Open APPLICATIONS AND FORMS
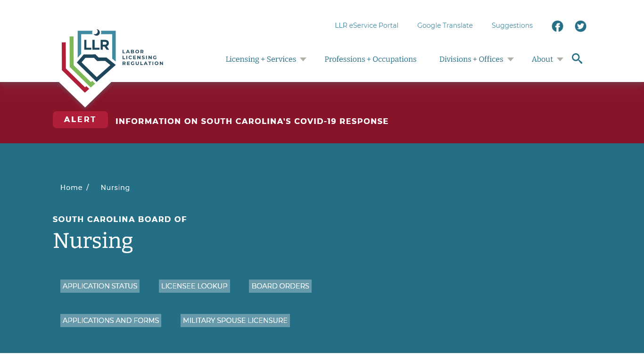 pos(110,320)
